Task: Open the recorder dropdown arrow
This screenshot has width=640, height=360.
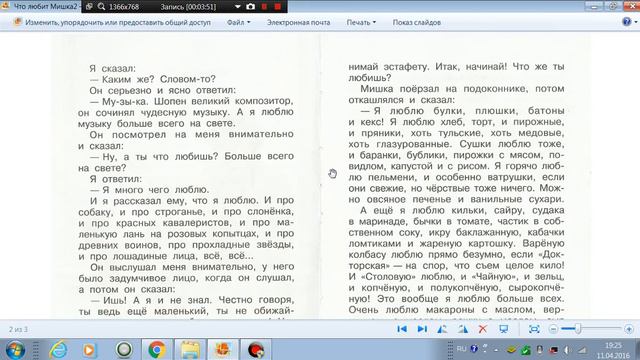Action: tap(238, 7)
